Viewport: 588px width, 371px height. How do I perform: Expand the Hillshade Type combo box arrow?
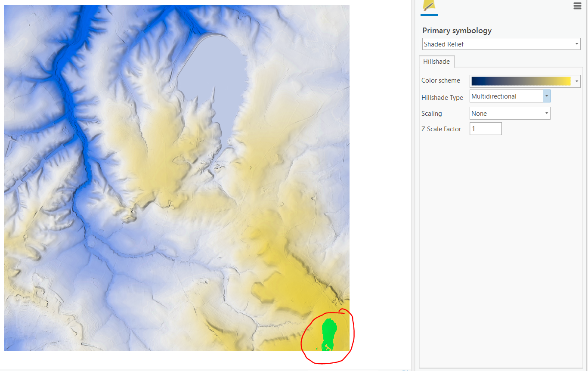pos(546,96)
